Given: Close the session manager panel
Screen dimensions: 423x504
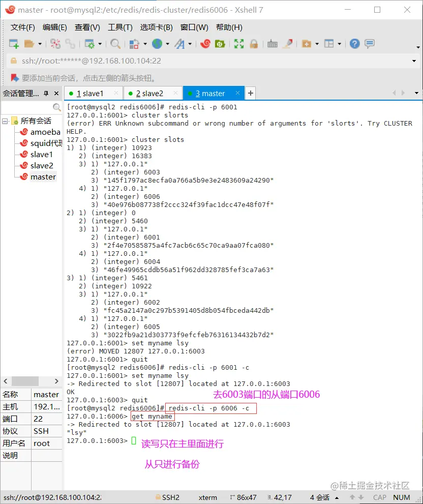Looking at the screenshot, I should (x=56, y=93).
